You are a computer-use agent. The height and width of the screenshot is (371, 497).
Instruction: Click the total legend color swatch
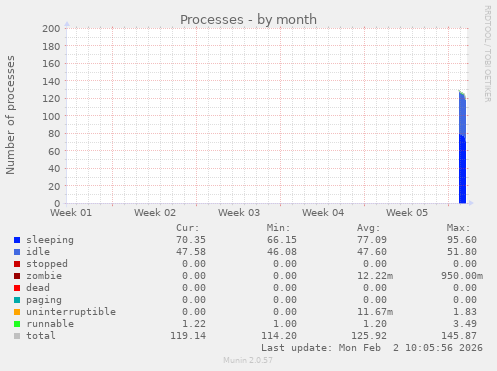pyautogui.click(x=17, y=336)
